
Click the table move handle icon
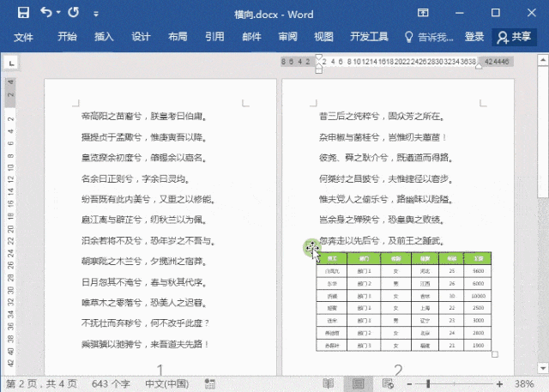312,248
